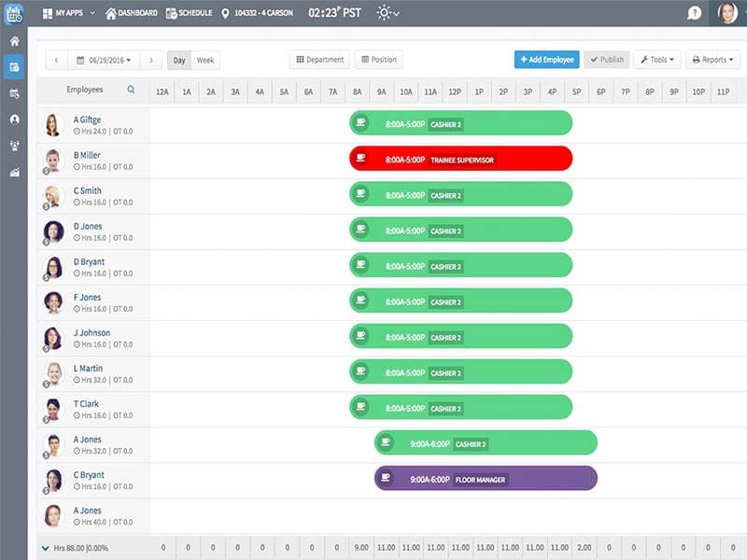747x560 pixels.
Task: Click break icon on A Giftge shift
Action: tap(361, 123)
